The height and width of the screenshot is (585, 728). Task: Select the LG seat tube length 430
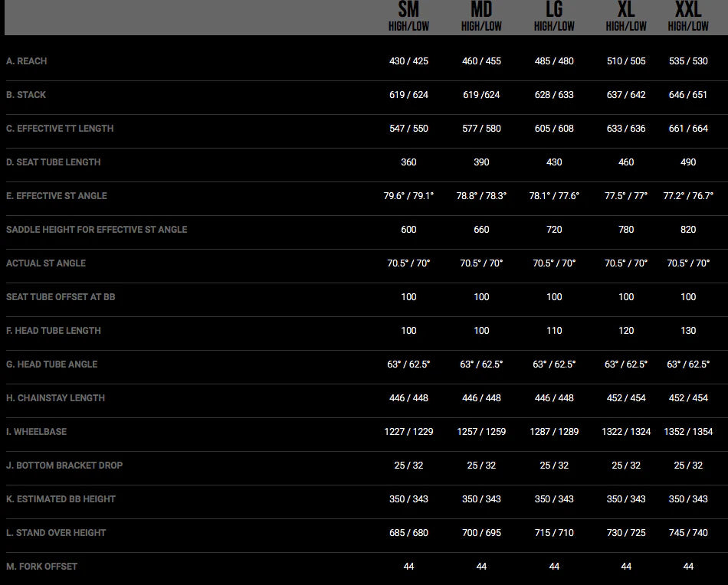tap(554, 162)
